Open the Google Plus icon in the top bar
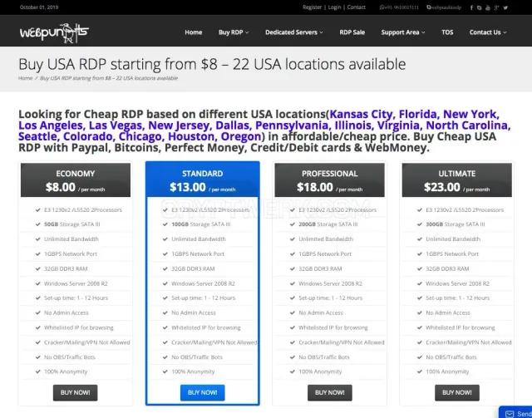This screenshot has height=418, width=532. tap(496, 7)
